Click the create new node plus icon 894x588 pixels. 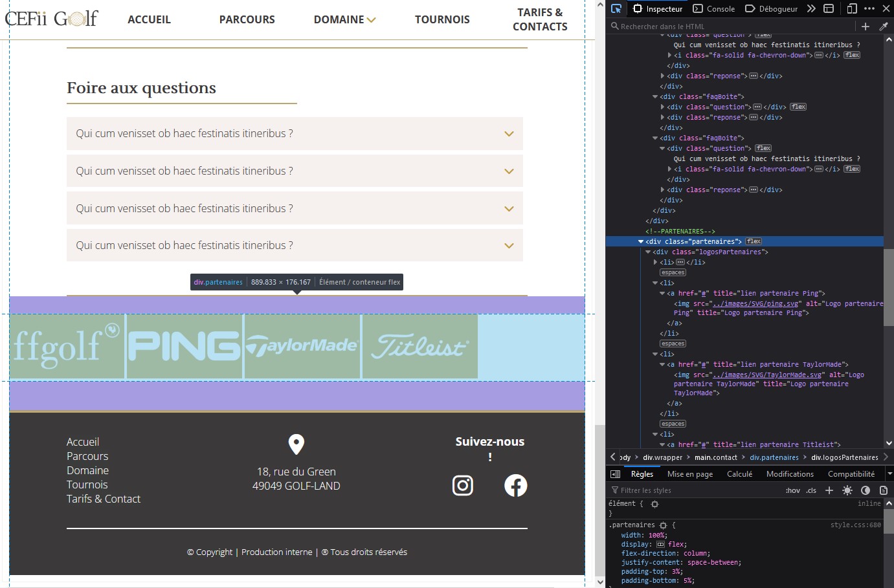[x=866, y=27]
